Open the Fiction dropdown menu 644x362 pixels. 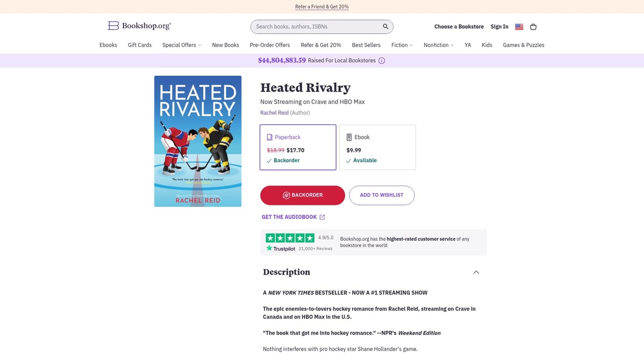(401, 45)
